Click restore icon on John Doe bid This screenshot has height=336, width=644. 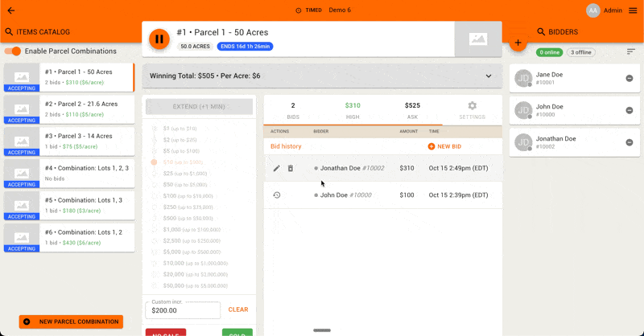point(277,195)
